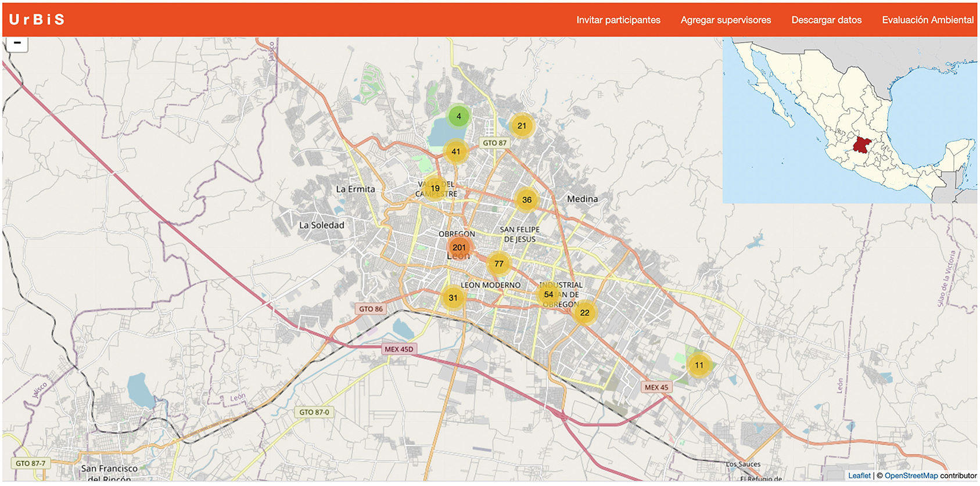Click the Medina place label
Image resolution: width=980 pixels, height=486 pixels.
coord(582,199)
